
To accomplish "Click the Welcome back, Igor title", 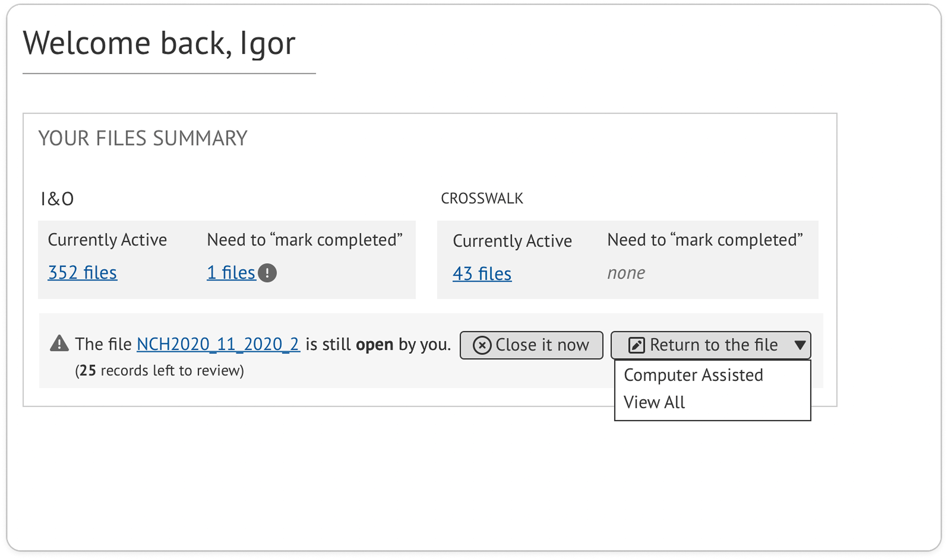I will (x=159, y=43).
